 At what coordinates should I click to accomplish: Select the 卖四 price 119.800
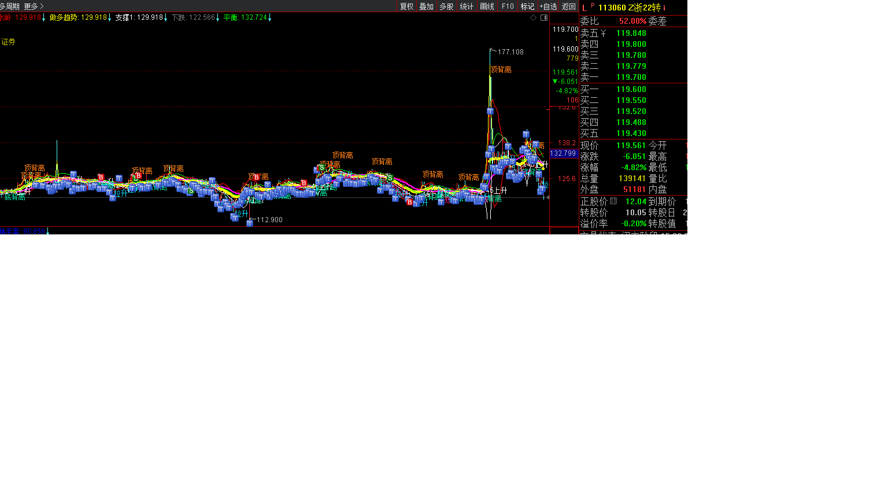[x=631, y=44]
